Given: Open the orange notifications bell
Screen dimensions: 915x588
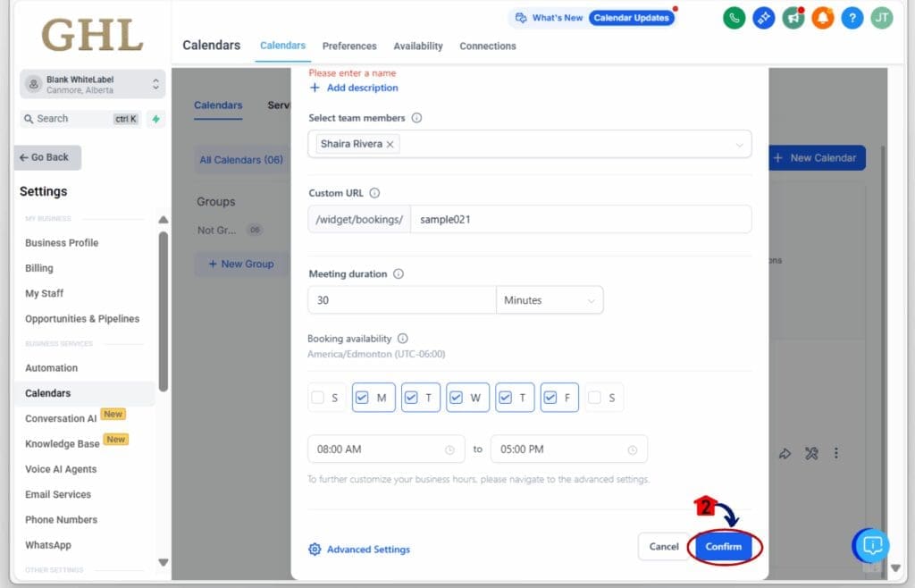Looking at the screenshot, I should point(823,18).
